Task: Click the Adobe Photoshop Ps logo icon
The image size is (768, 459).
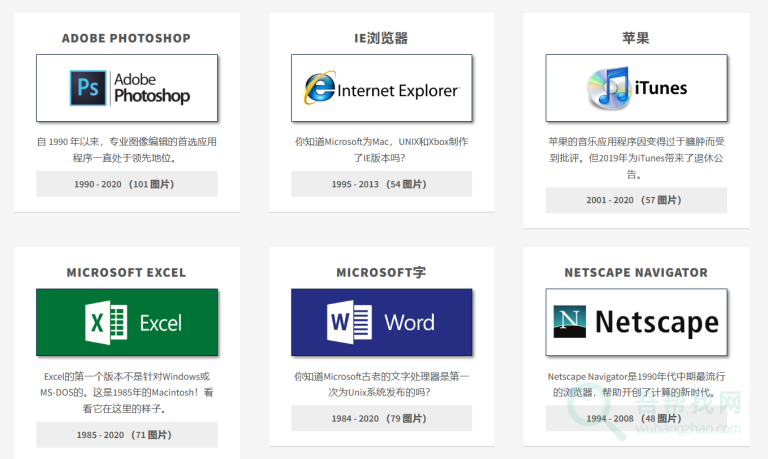Action: 87,88
